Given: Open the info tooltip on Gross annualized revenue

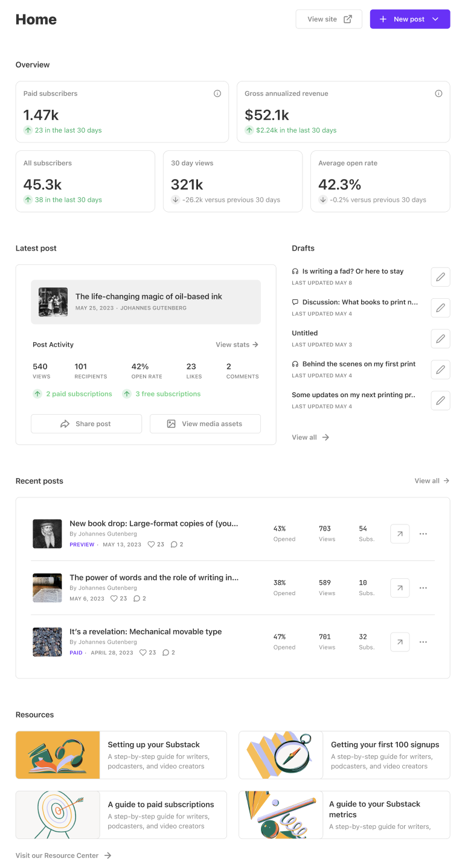Looking at the screenshot, I should pos(438,94).
